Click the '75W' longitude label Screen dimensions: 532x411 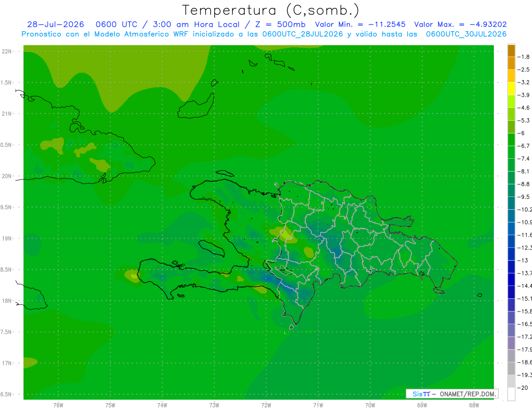pos(110,405)
